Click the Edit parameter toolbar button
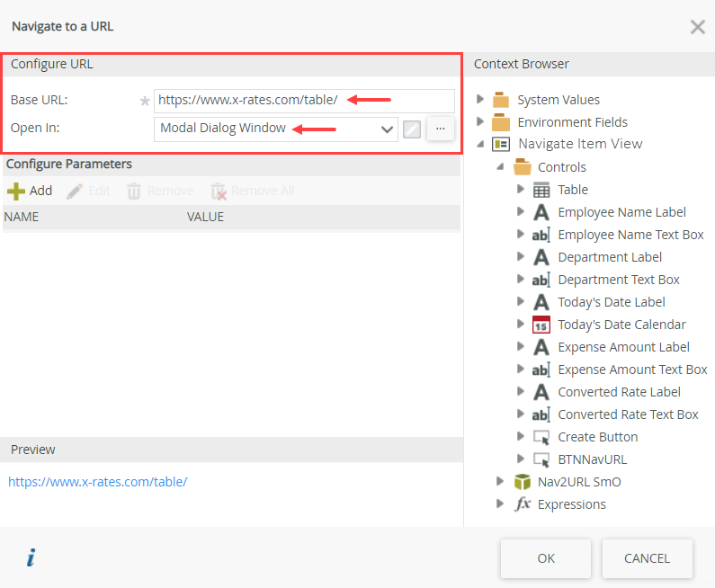 [89, 191]
